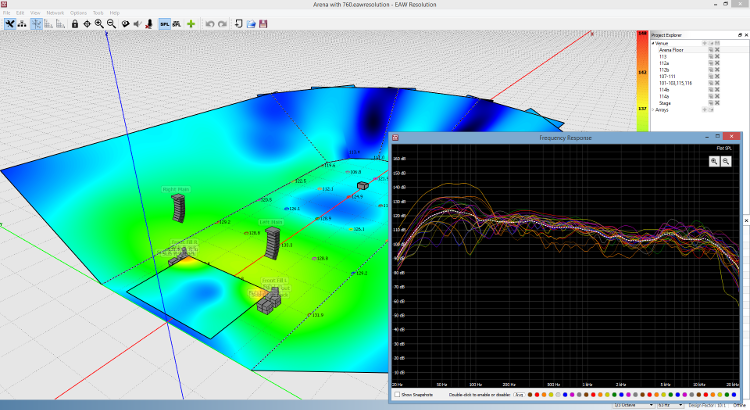Open the 63 Hz frequency dropdown
Image resolution: width=750 pixels, height=410 pixels.
point(670,405)
